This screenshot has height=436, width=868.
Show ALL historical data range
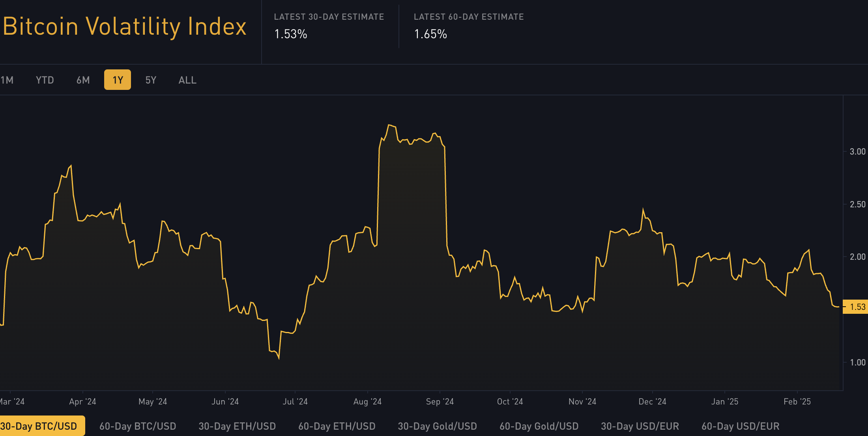coord(187,80)
